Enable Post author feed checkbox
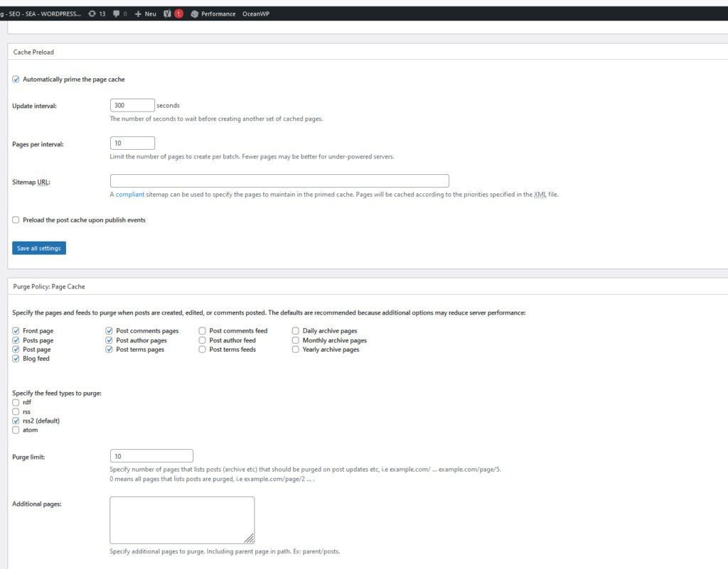 coord(203,340)
